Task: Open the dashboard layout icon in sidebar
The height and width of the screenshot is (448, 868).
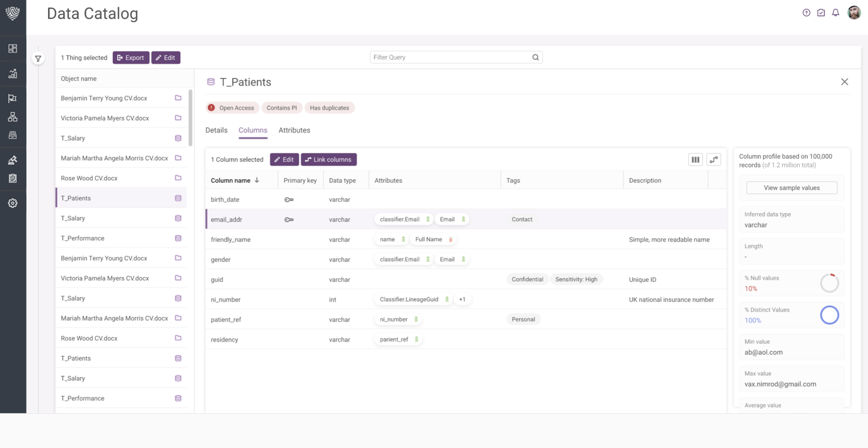Action: pos(12,48)
